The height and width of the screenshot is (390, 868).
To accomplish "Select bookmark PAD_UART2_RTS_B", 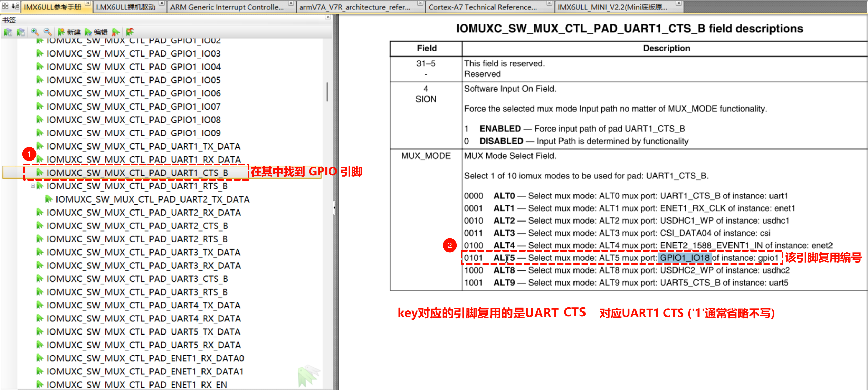I will (137, 239).
